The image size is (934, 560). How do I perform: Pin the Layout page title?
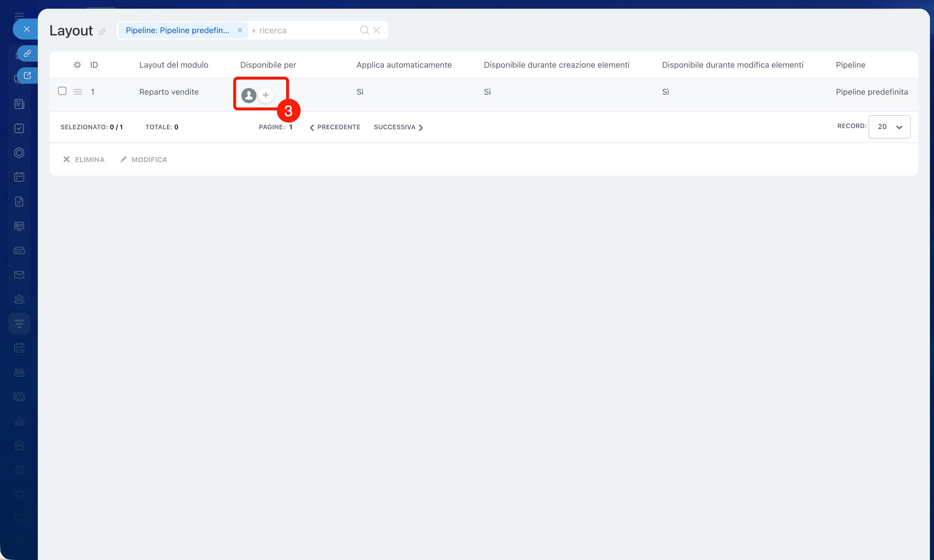[102, 32]
